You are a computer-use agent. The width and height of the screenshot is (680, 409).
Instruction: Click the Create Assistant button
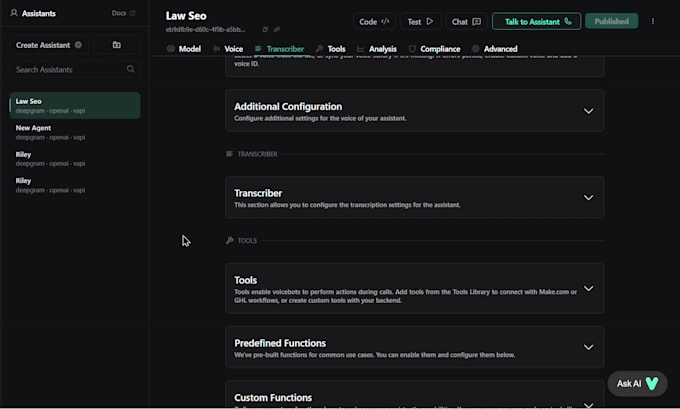[49, 45]
